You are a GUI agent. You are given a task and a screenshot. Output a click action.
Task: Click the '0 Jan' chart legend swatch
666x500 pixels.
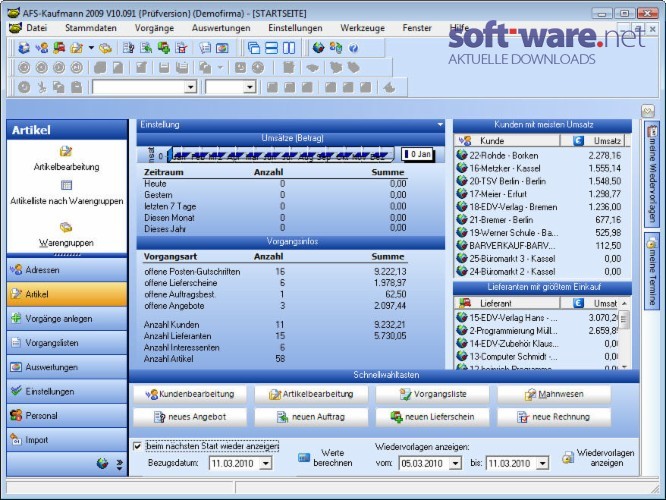(407, 154)
